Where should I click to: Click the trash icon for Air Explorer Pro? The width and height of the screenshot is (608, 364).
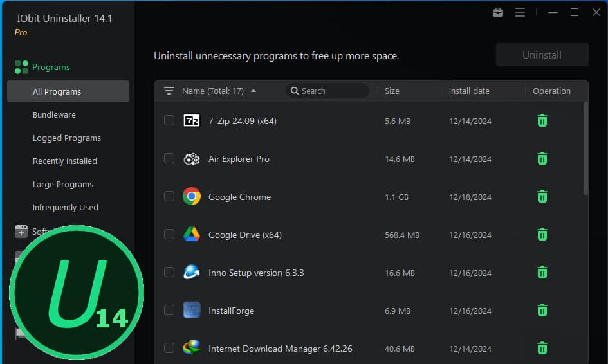click(542, 159)
